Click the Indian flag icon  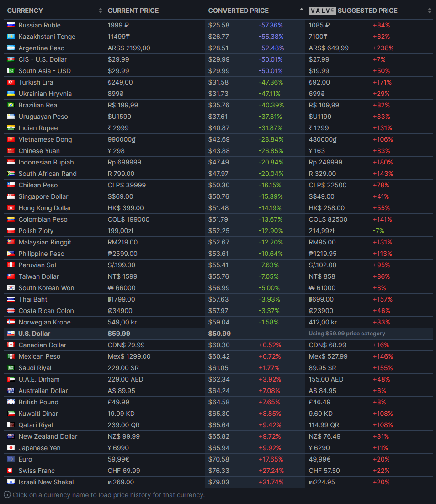(x=11, y=127)
